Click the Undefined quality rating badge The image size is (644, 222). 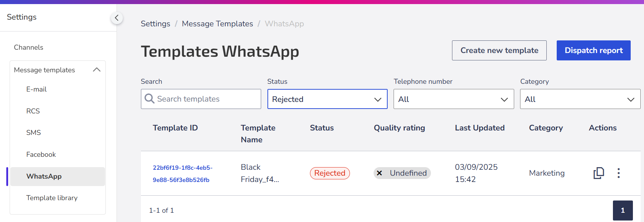(x=402, y=173)
